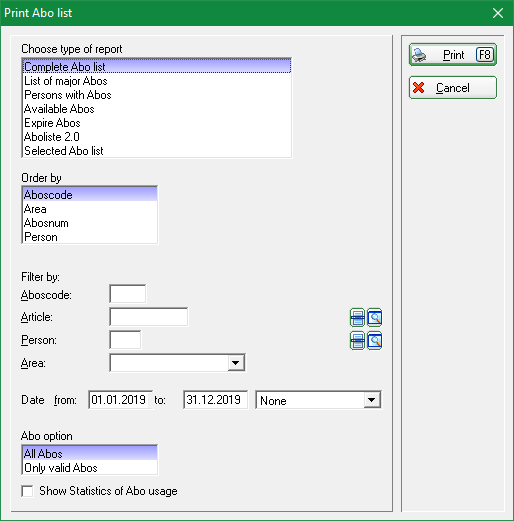Open the Area dropdown
Screen dimensions: 514x521
click(x=236, y=363)
